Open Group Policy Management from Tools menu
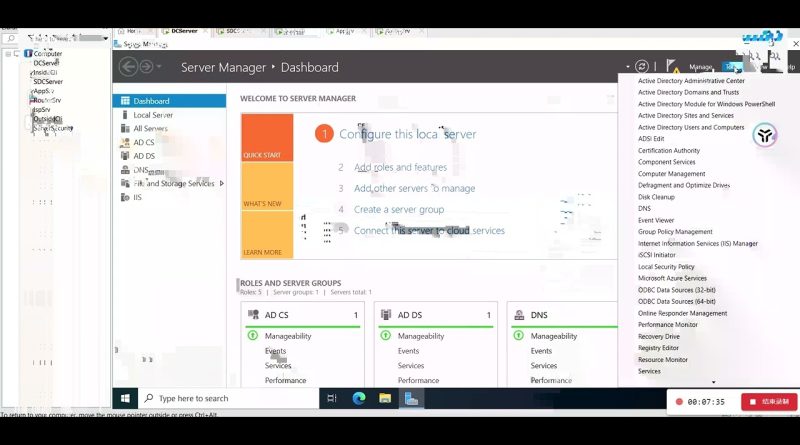800x445 pixels. 675,232
